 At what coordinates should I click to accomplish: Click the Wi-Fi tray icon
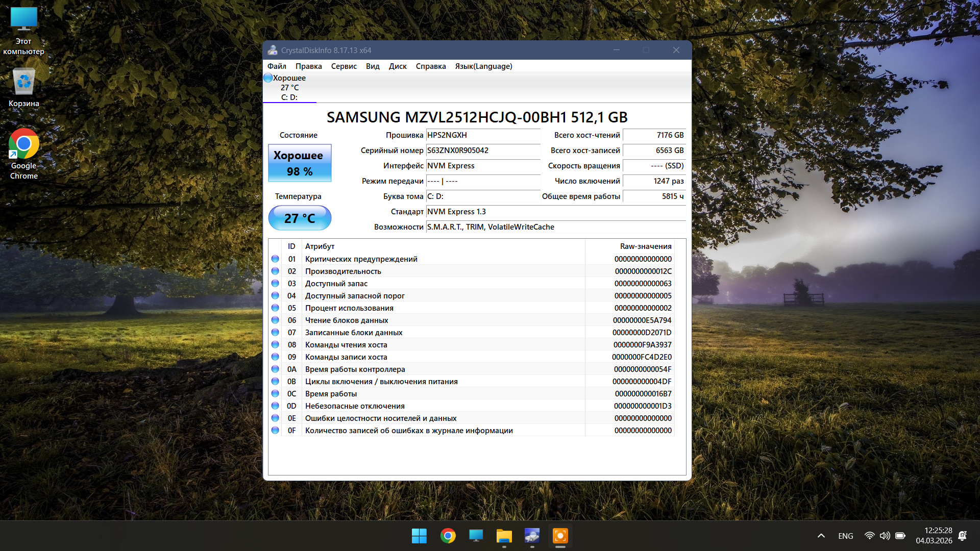point(869,536)
